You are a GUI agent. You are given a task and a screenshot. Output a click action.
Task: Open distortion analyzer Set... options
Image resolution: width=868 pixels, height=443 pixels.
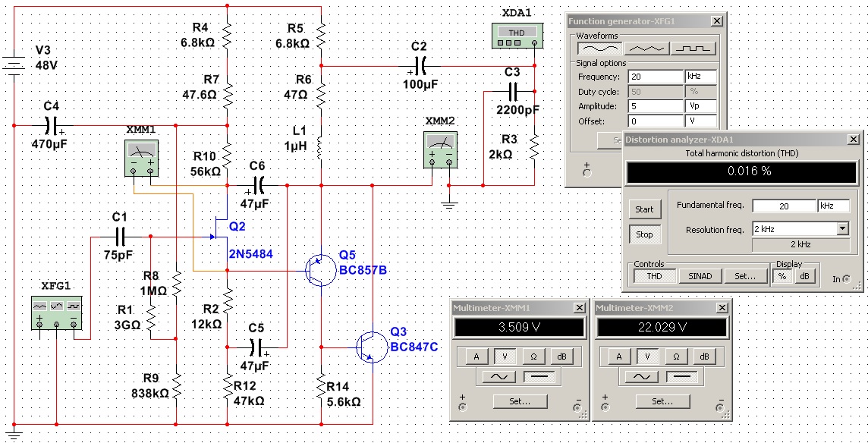[x=745, y=276]
